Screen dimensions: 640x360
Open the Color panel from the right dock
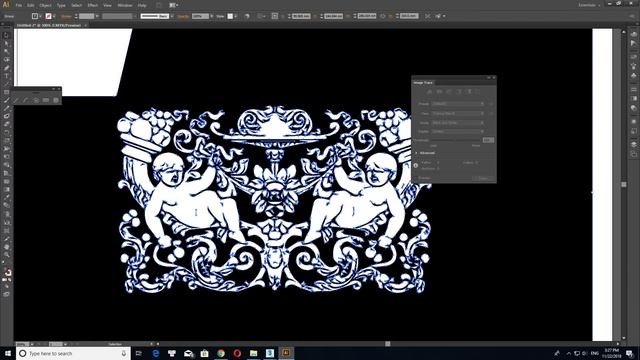pos(633,35)
